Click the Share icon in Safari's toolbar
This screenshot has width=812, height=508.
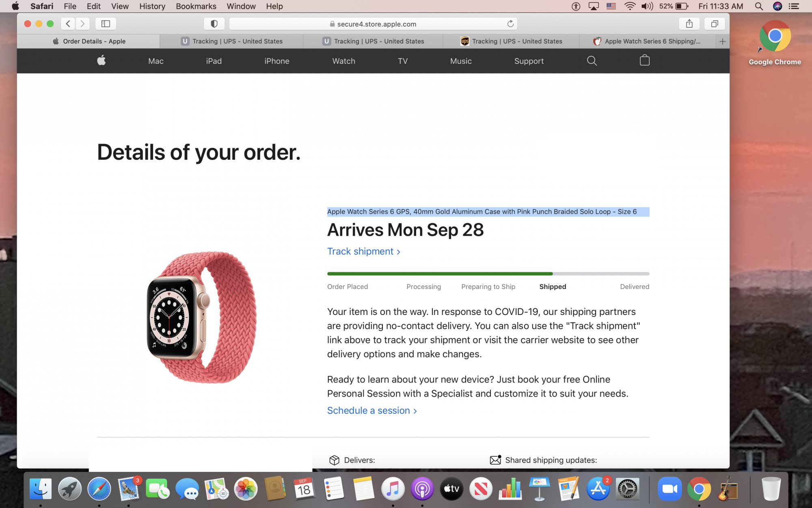[x=689, y=24]
